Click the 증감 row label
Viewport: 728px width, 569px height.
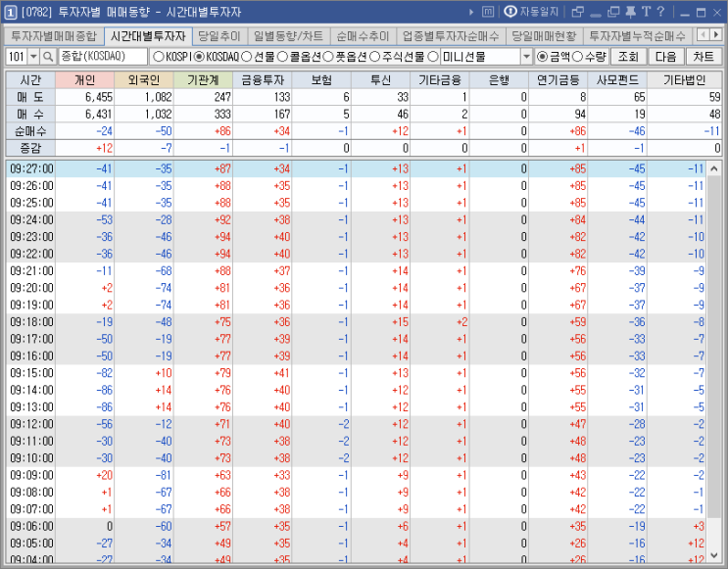point(30,148)
